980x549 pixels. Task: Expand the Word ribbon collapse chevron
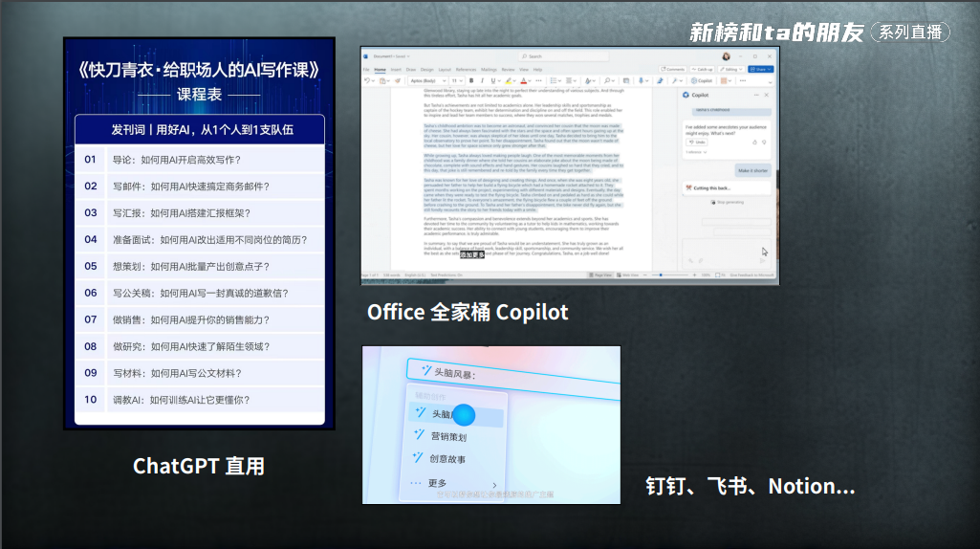770,82
